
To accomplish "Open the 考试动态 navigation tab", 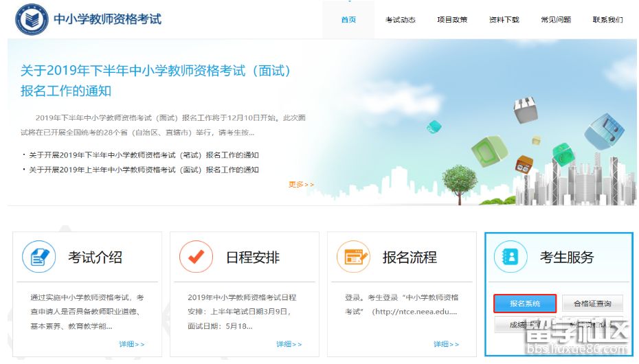I will 400,19.
